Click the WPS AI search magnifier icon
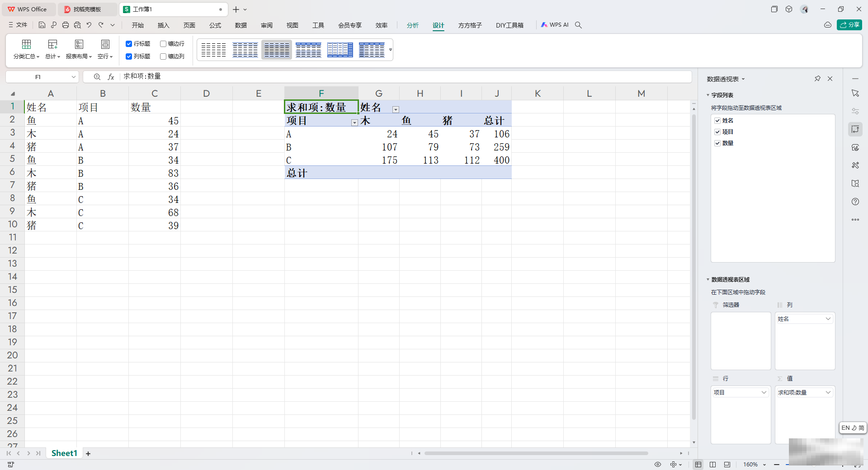Viewport: 868px width, 470px height. pos(578,25)
